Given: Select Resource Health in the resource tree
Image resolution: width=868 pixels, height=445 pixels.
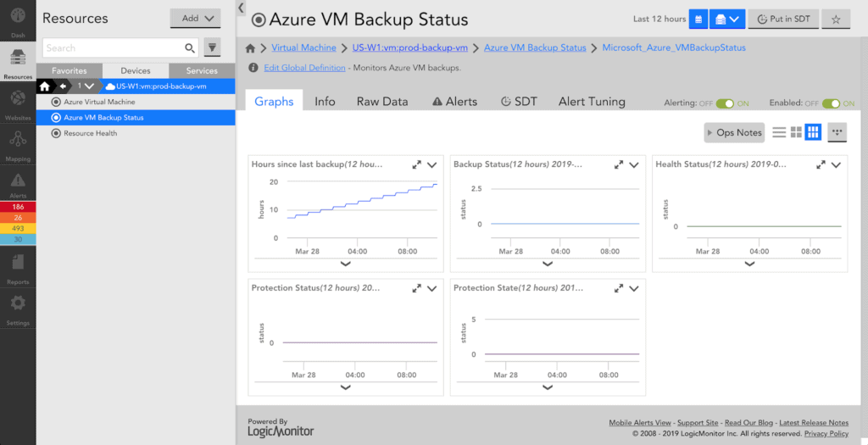Looking at the screenshot, I should point(90,133).
